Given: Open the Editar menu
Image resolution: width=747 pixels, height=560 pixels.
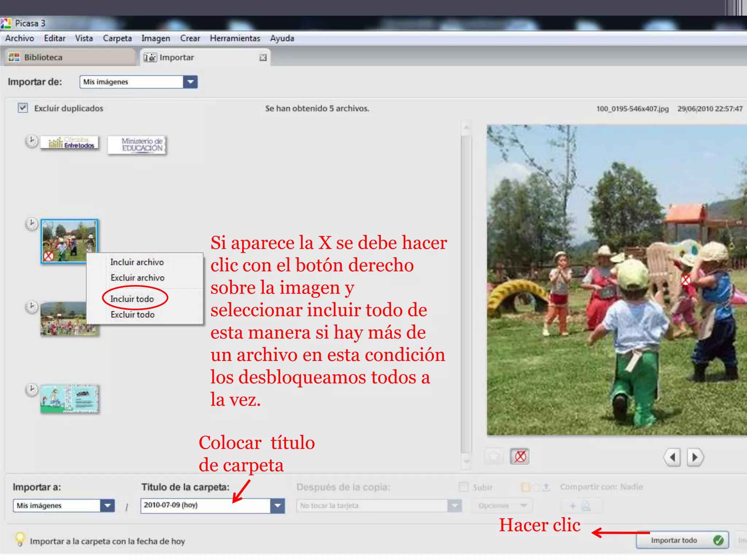Looking at the screenshot, I should [55, 38].
